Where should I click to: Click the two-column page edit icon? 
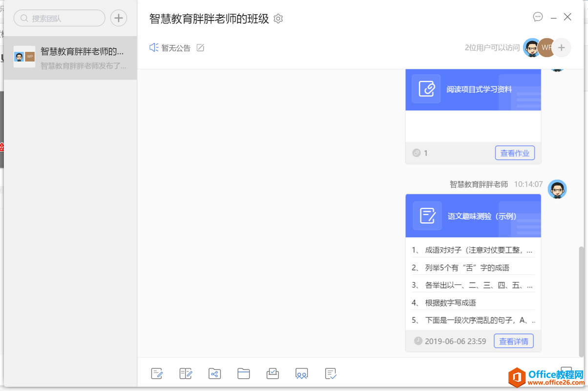click(x=186, y=374)
